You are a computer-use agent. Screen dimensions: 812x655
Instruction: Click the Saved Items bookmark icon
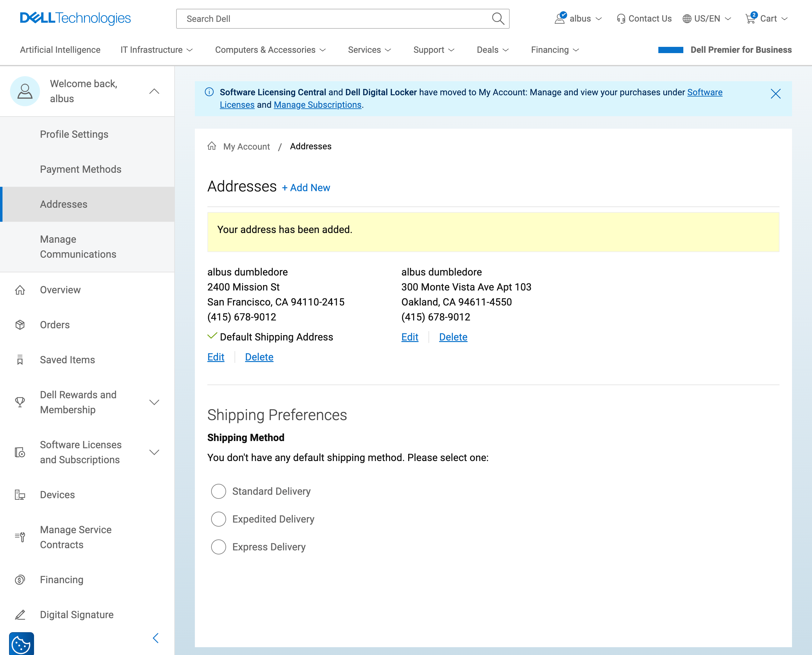(x=20, y=360)
